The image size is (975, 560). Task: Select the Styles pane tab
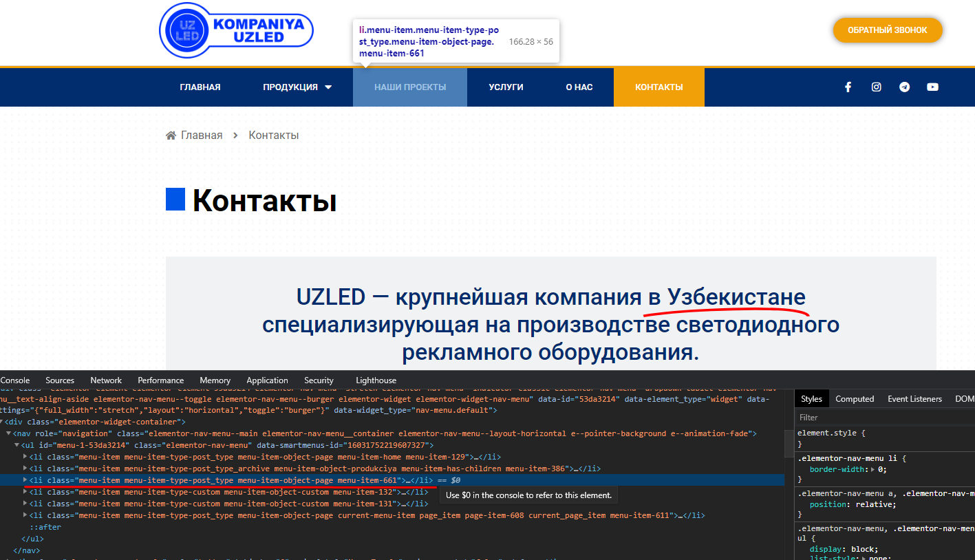click(811, 399)
